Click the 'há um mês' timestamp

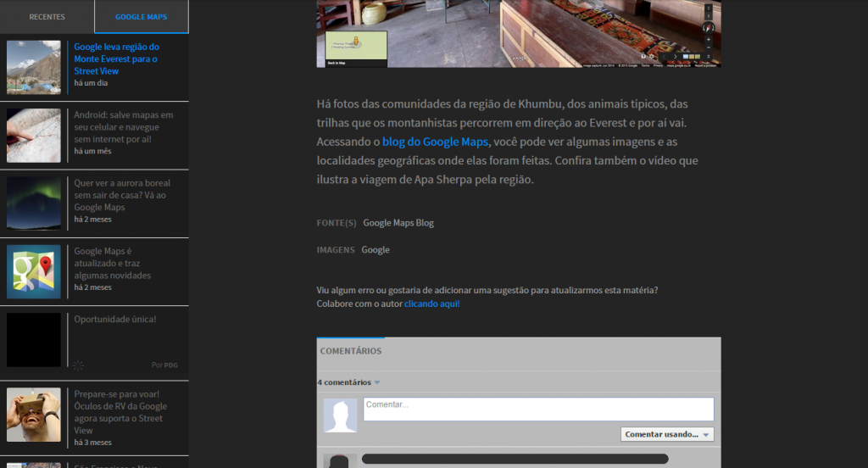click(x=92, y=151)
